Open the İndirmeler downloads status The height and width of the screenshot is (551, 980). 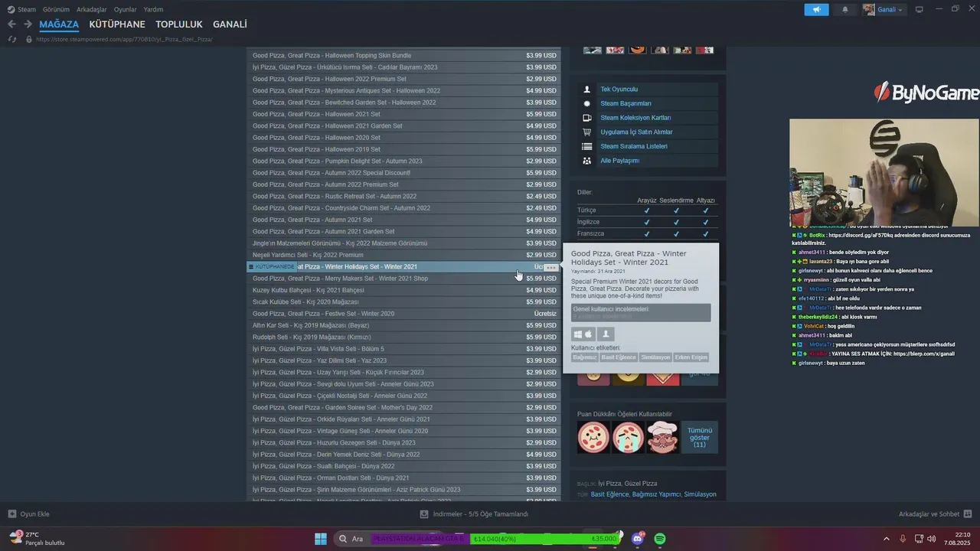(474, 514)
